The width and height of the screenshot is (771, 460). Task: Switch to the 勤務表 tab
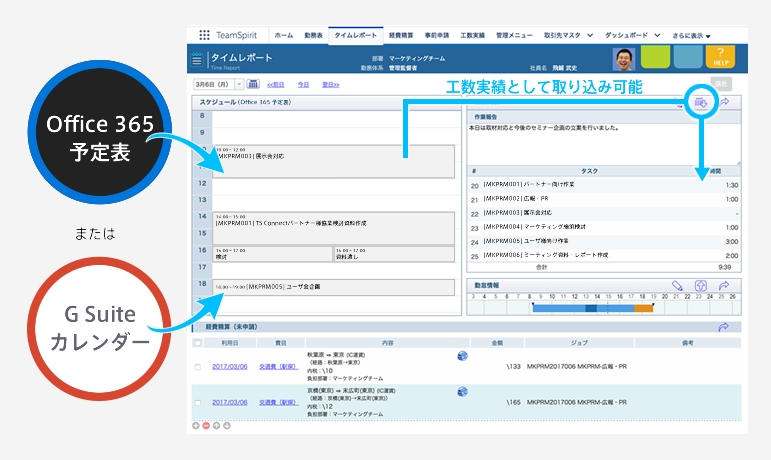click(x=313, y=35)
